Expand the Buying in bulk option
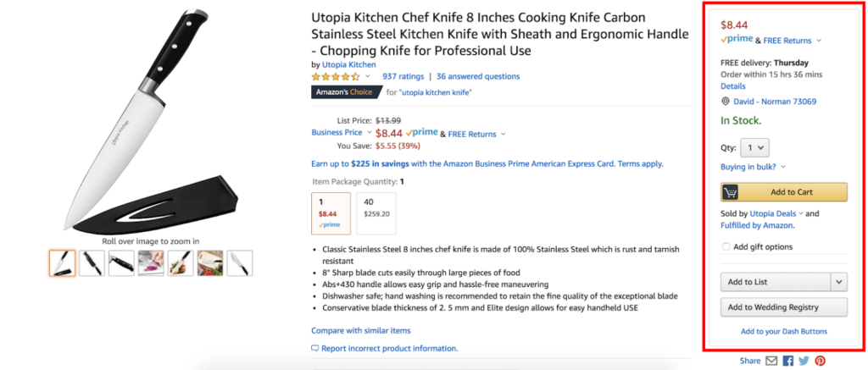The height and width of the screenshot is (370, 868). click(753, 167)
